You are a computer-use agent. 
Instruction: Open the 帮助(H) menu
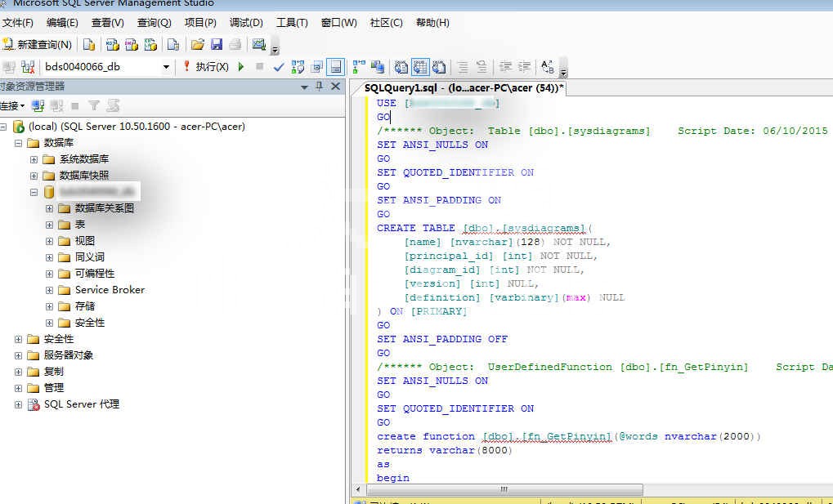click(432, 23)
